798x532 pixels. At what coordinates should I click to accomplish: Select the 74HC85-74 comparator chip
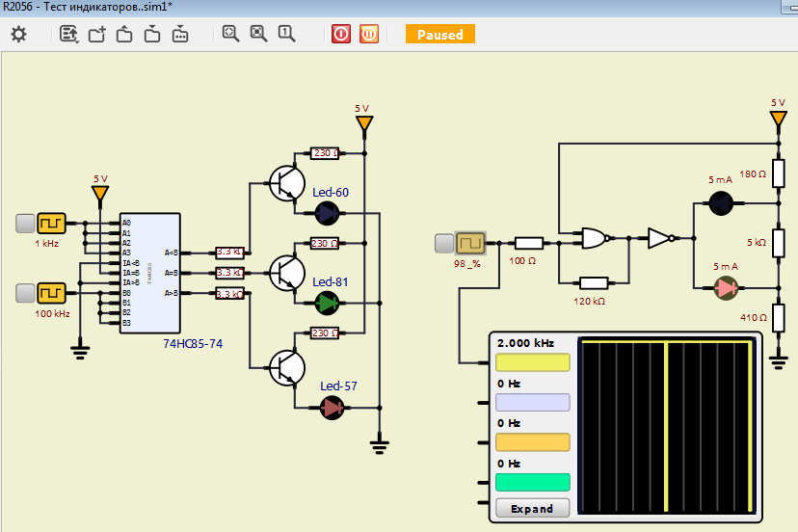pyautogui.click(x=149, y=274)
